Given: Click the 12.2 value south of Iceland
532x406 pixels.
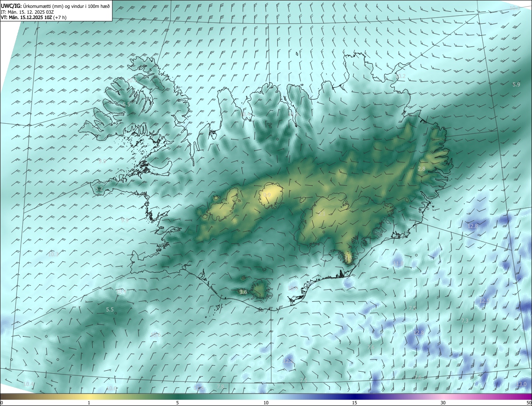Looking at the screenshot, I should coord(288,361).
